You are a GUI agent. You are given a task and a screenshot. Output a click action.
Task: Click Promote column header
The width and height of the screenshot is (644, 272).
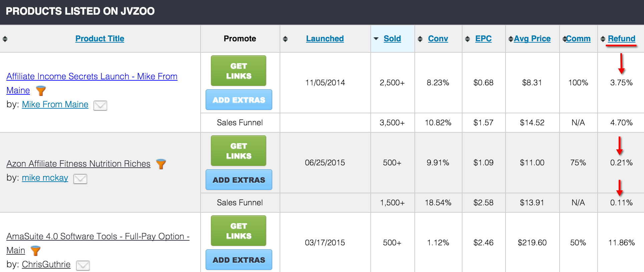coord(240,39)
